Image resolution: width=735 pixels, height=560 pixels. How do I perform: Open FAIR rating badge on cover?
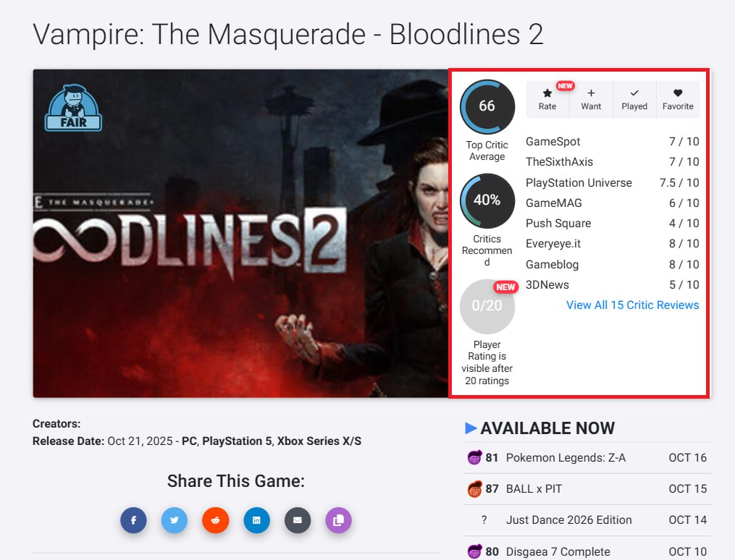pos(73,107)
